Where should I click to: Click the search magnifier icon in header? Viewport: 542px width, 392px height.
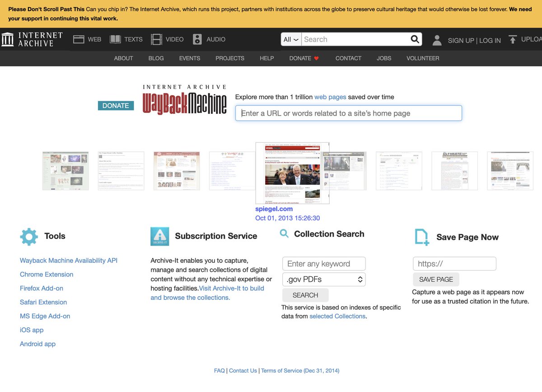coord(415,39)
